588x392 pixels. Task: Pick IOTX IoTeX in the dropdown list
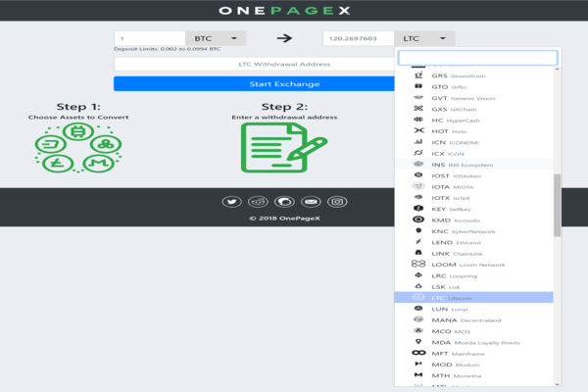[473, 198]
